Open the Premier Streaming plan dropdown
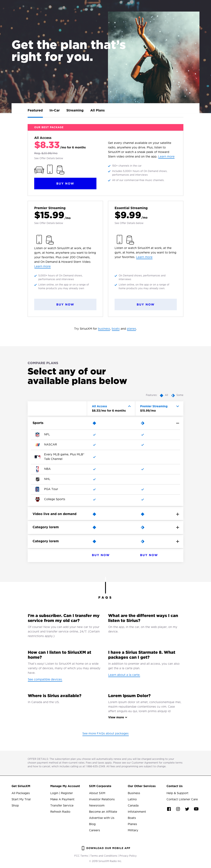The height and width of the screenshot is (868, 211). click(177, 406)
